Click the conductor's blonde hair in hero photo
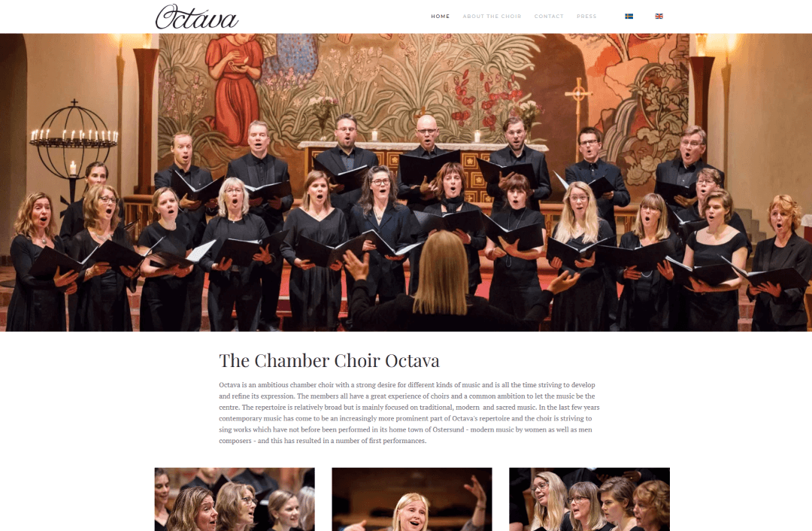812x531 pixels. (441, 272)
